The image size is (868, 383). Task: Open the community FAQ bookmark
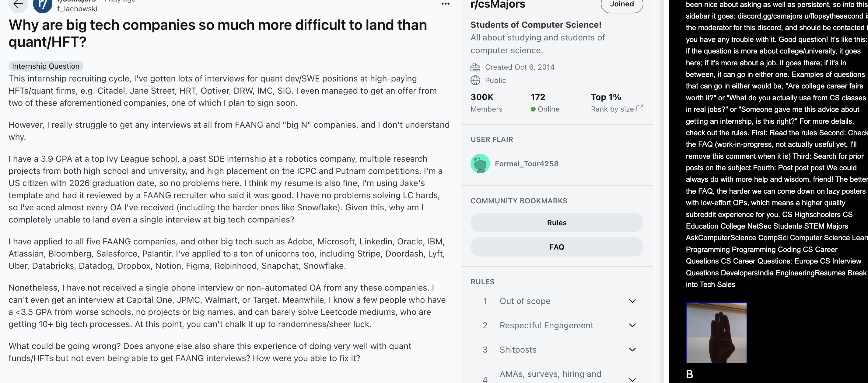click(x=556, y=247)
